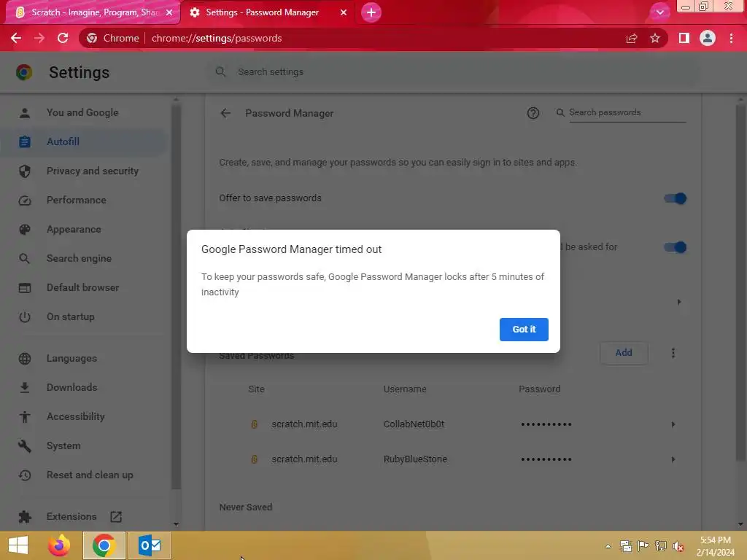Viewport: 747px width, 560px height.
Task: Click the address bar URL
Action: [217, 38]
